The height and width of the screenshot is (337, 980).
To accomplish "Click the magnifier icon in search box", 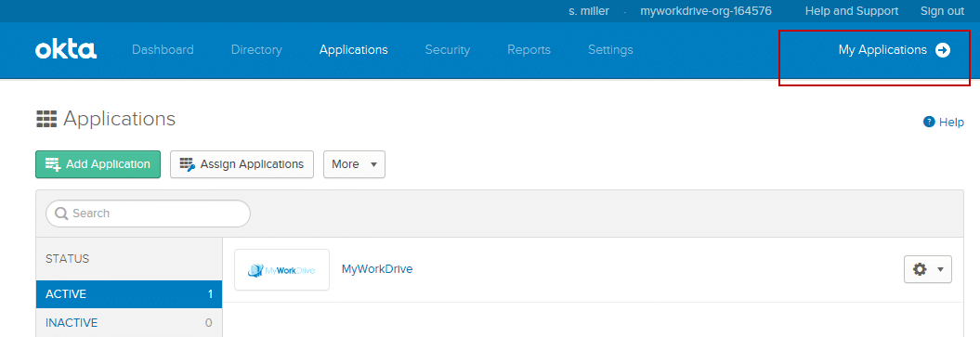I will click(61, 214).
